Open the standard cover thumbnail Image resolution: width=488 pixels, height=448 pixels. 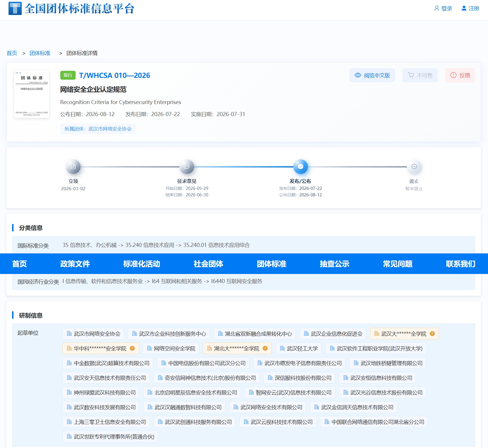click(32, 94)
